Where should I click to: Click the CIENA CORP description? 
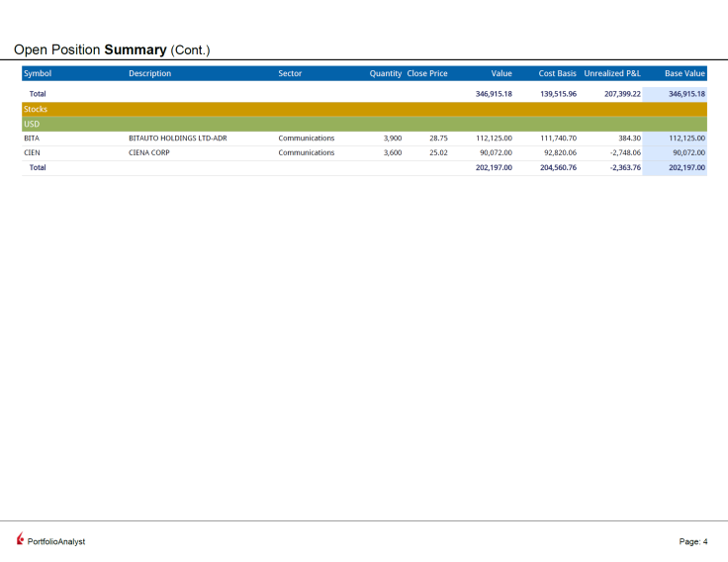(x=149, y=153)
